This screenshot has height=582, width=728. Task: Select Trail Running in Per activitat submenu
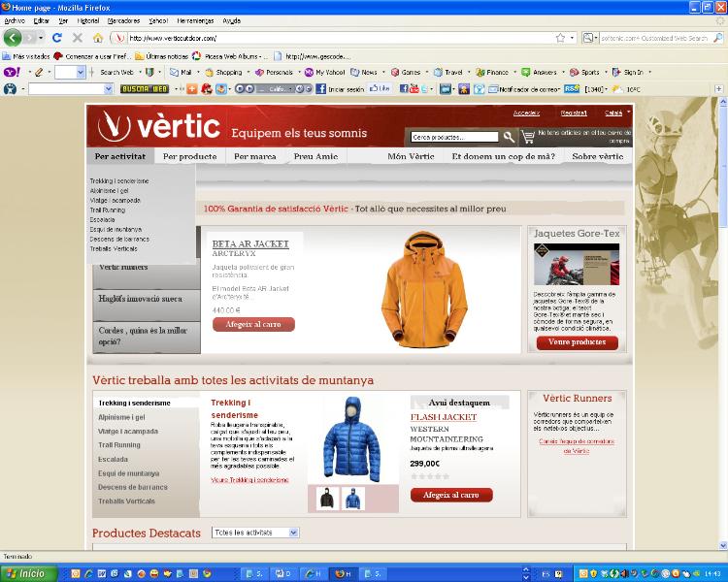click(x=108, y=210)
